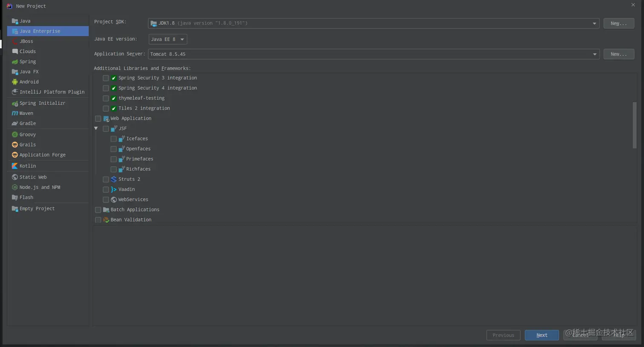Click the Batch Applications folder icon
Viewport: 644px width, 347px height.
point(106,210)
